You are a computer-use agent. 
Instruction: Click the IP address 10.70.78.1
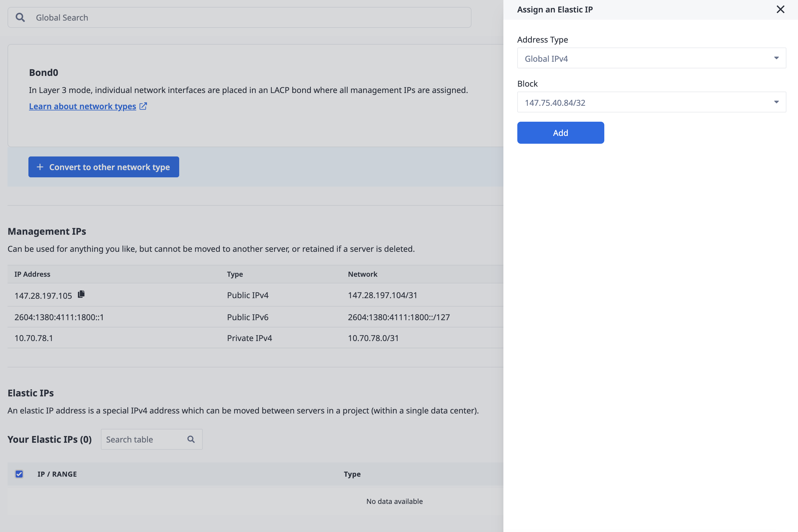pos(34,338)
